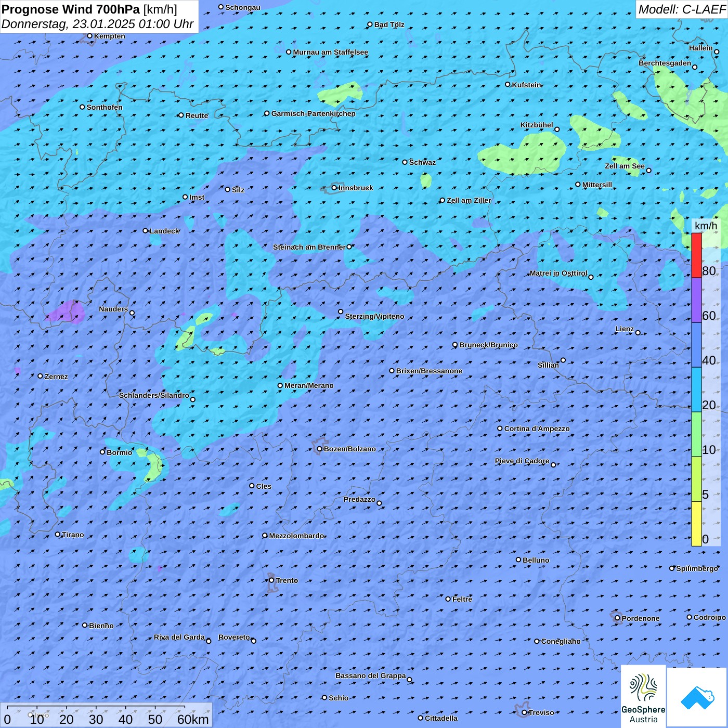Click the 'Mezzolombardo' label
The image size is (728, 728).
(296, 536)
